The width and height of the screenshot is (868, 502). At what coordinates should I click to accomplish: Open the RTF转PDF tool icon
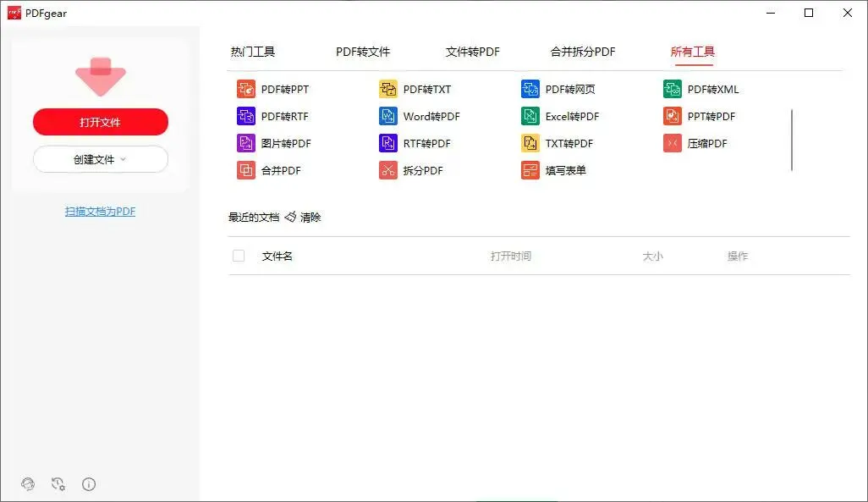(x=388, y=143)
